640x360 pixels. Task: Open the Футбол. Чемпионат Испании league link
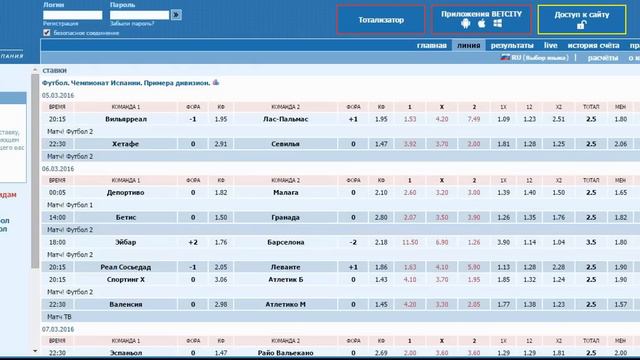[126, 83]
